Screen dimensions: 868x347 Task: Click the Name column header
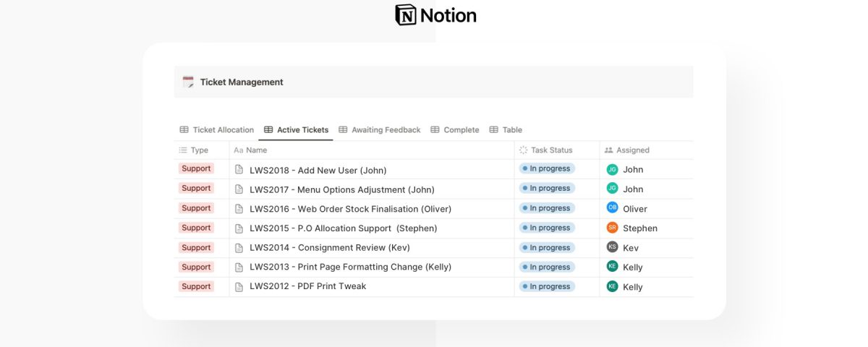pos(256,150)
